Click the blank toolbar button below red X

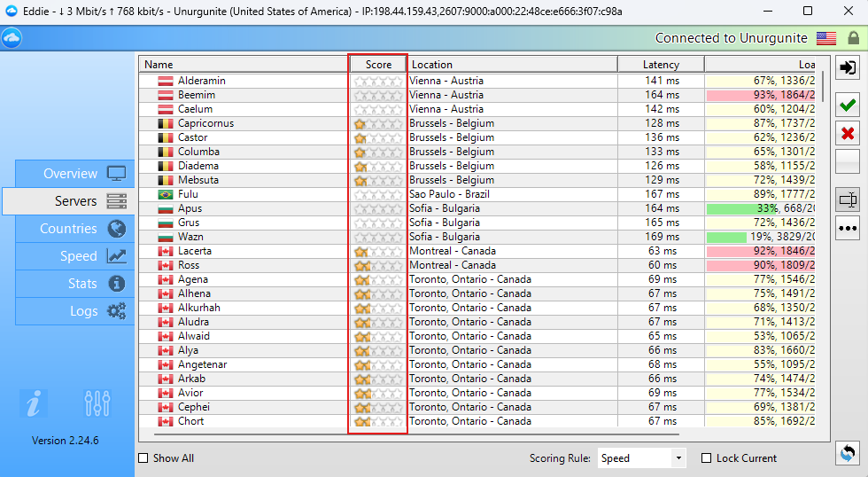[848, 161]
